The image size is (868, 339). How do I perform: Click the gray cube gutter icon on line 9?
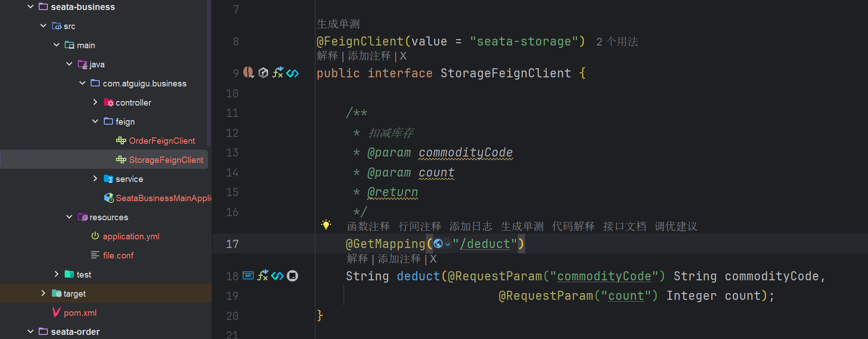pos(263,73)
